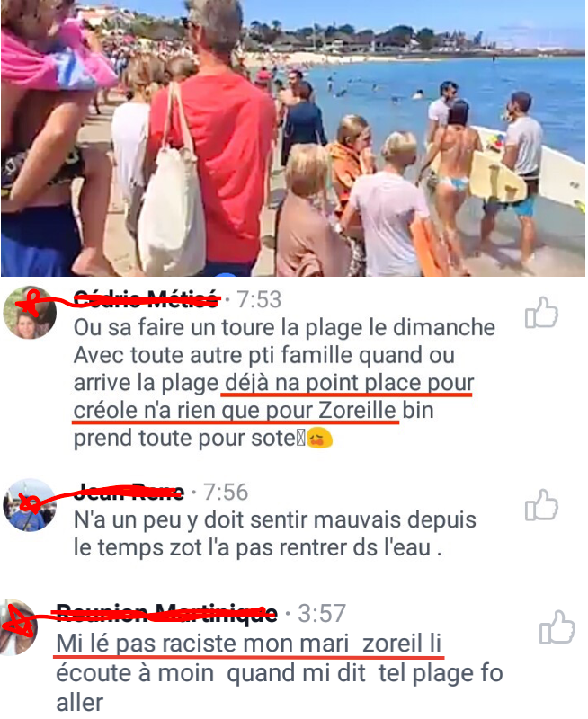Tap the 7:53 timestamp

(x=259, y=300)
